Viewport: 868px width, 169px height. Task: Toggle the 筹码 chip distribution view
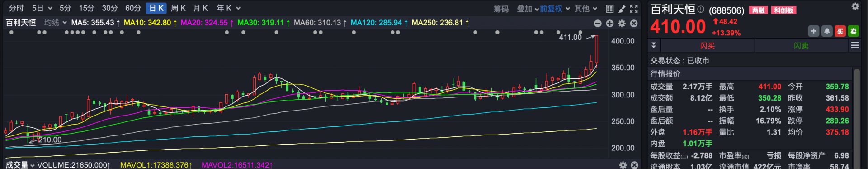(501, 9)
